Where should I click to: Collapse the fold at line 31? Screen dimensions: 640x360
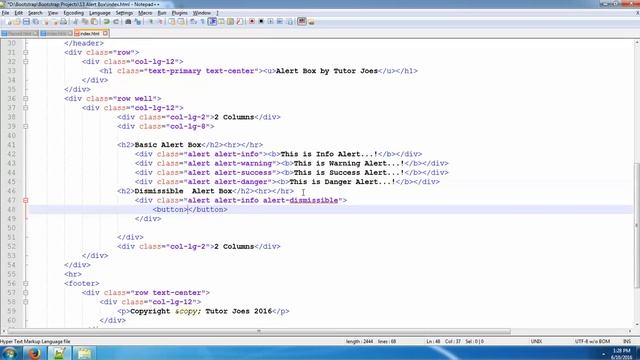(25, 52)
